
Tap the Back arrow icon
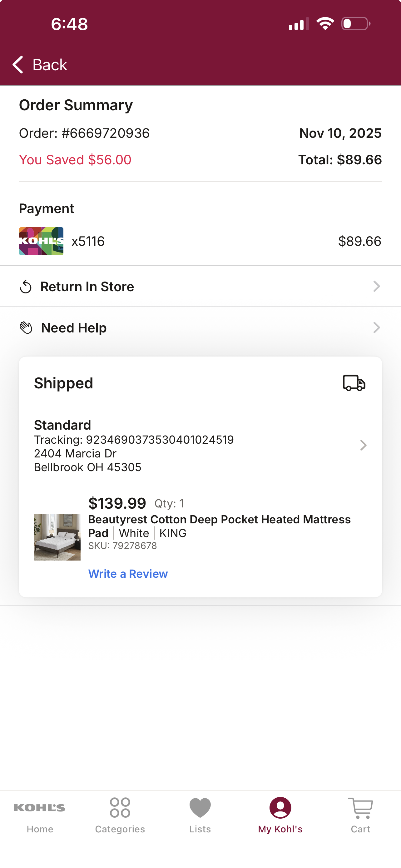point(18,64)
